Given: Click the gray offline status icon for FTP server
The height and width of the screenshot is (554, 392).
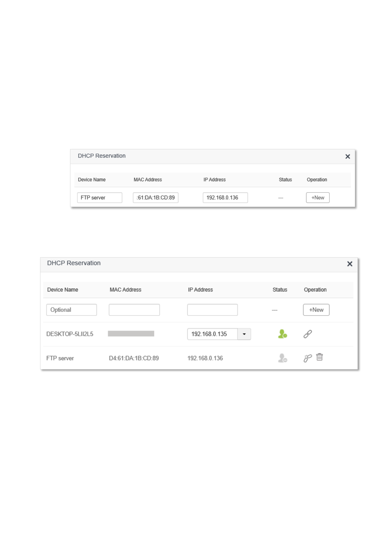Looking at the screenshot, I should (x=282, y=358).
